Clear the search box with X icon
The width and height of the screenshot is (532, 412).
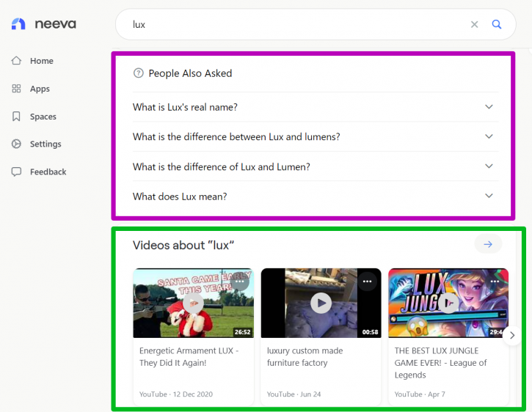point(474,24)
